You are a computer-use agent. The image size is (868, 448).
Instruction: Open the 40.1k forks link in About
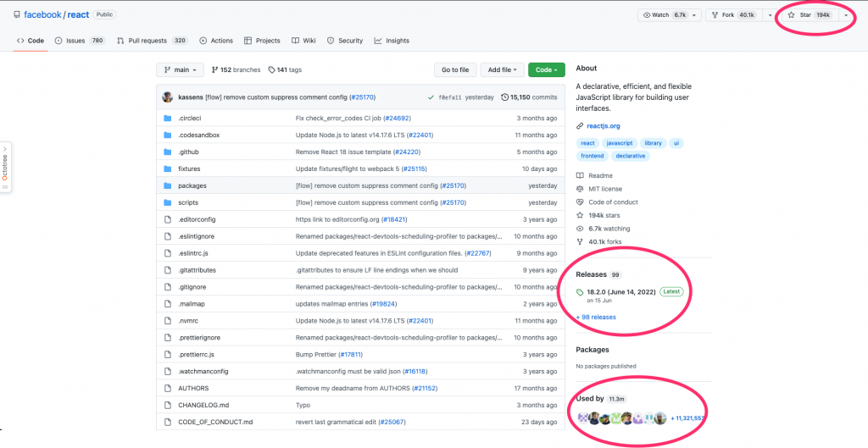pos(604,241)
